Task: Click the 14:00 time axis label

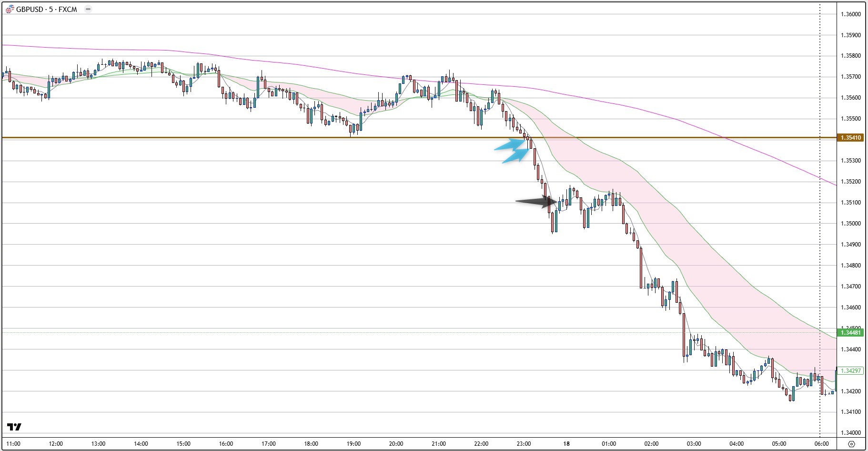Action: (x=141, y=444)
